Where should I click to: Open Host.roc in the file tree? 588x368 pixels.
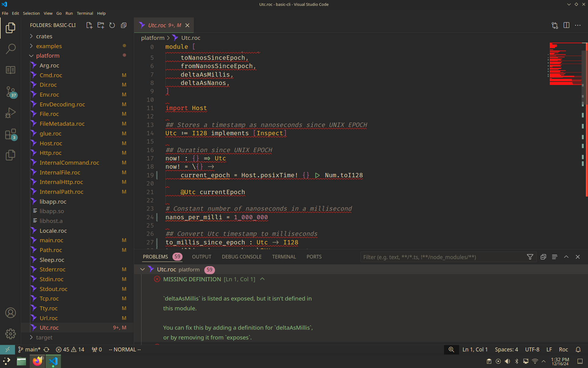[51, 143]
